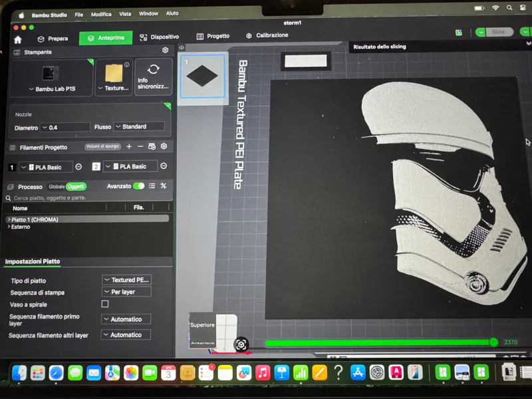This screenshot has height=399, width=532.
Task: Open the process settings list icon
Action: pos(152,186)
